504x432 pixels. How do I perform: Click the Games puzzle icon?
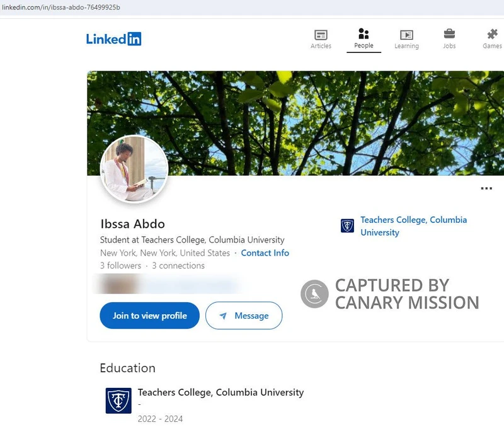pyautogui.click(x=491, y=34)
